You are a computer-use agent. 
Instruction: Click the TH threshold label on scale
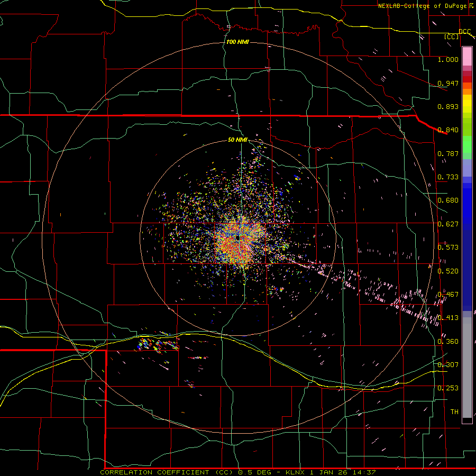(x=454, y=412)
